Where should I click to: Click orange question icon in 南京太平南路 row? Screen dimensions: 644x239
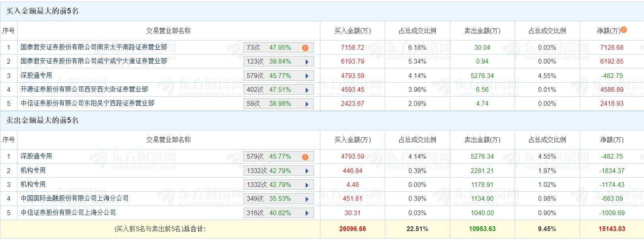305,48
